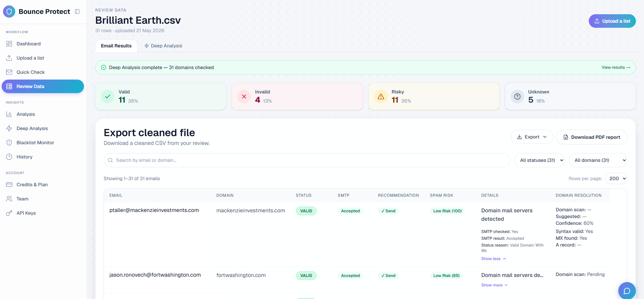Image resolution: width=644 pixels, height=299 pixels.
Task: Click the green checkmark icon on Valid card
Action: click(108, 97)
